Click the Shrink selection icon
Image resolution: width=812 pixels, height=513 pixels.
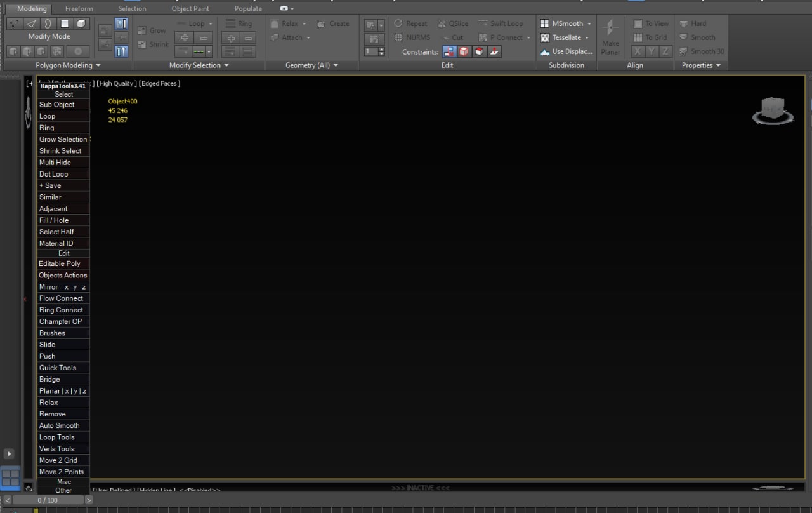pyautogui.click(x=143, y=44)
